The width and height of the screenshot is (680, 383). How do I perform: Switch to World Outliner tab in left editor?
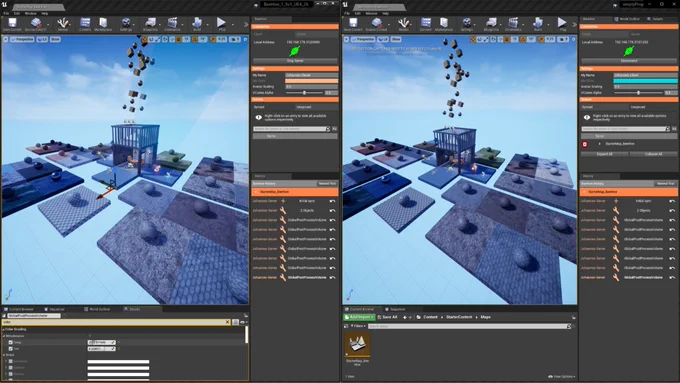click(97, 309)
